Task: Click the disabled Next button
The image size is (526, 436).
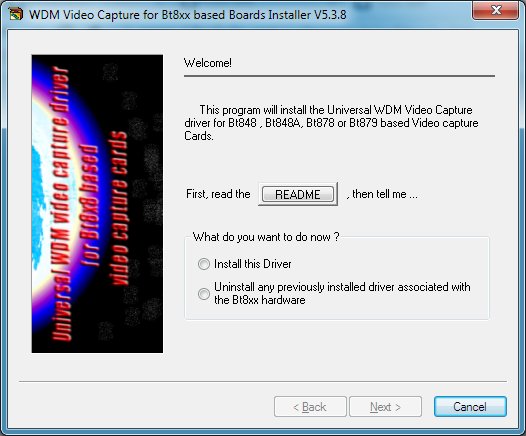Action: (x=385, y=407)
